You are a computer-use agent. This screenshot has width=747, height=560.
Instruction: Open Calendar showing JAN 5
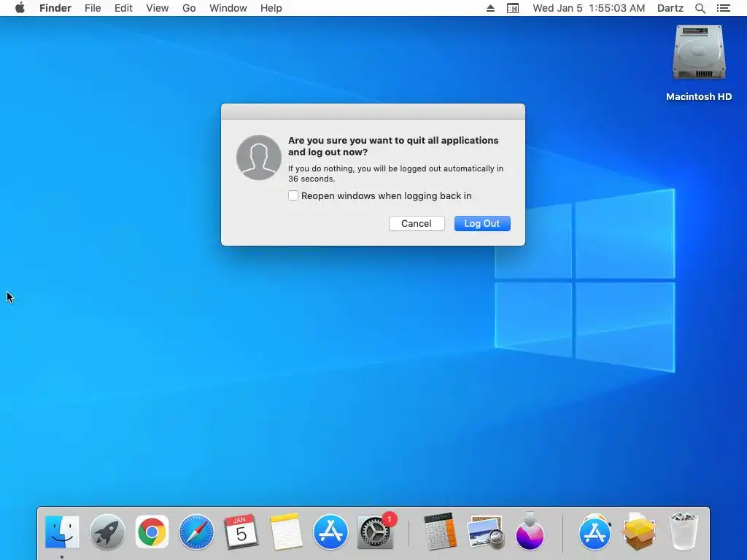click(241, 532)
